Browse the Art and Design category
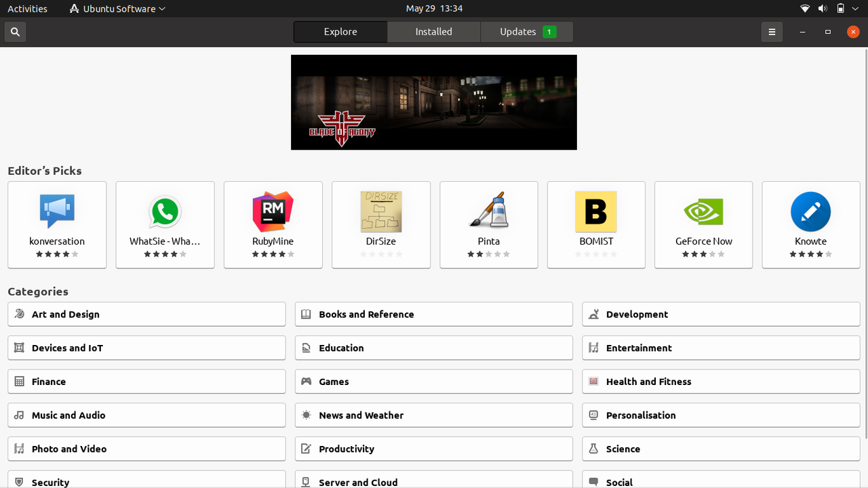Image resolution: width=868 pixels, height=488 pixels. tap(146, 314)
